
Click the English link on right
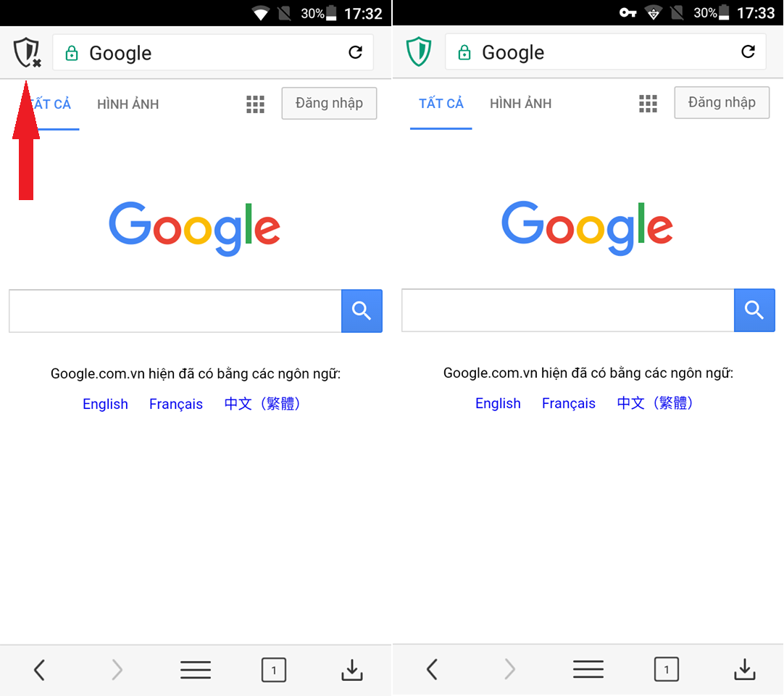pyautogui.click(x=498, y=403)
